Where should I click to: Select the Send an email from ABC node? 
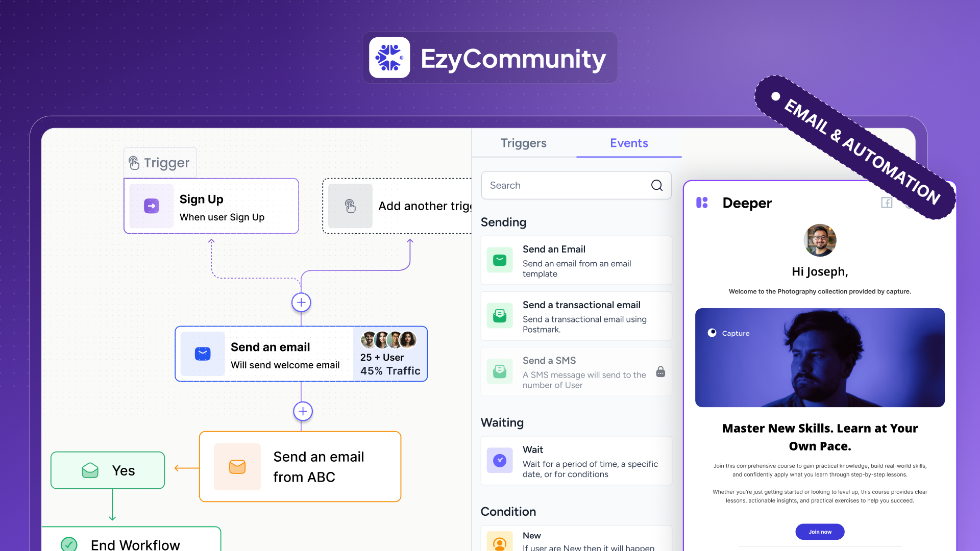click(x=300, y=467)
